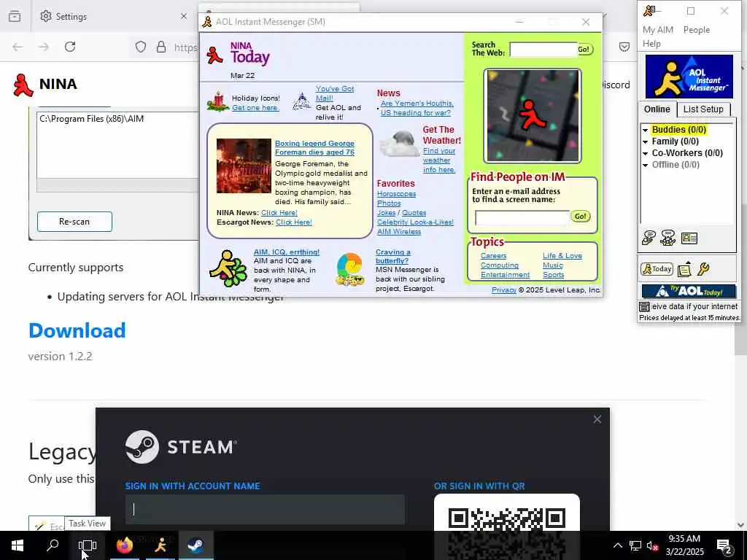Open the NINA News Click Here! link
747x560 pixels.
click(279, 213)
